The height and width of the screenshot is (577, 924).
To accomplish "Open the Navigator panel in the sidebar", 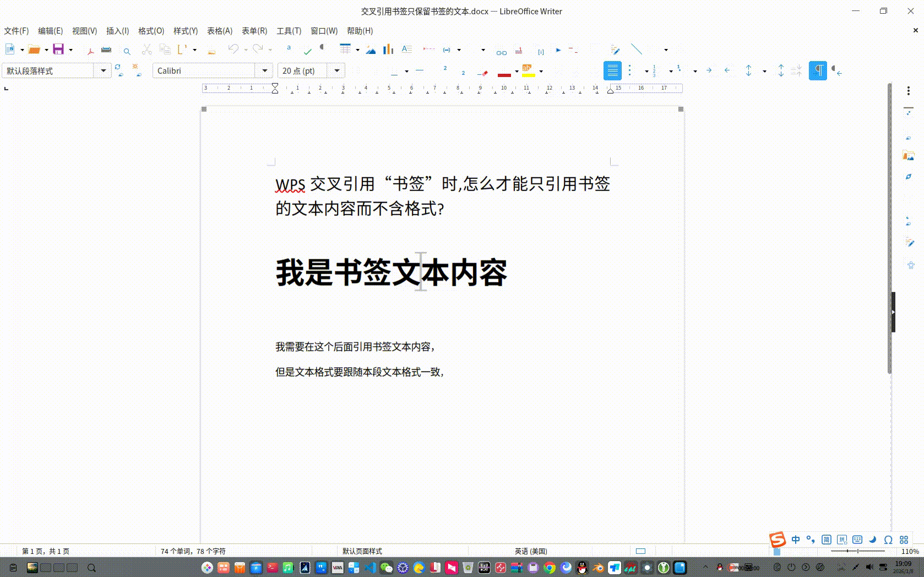I will 909,177.
